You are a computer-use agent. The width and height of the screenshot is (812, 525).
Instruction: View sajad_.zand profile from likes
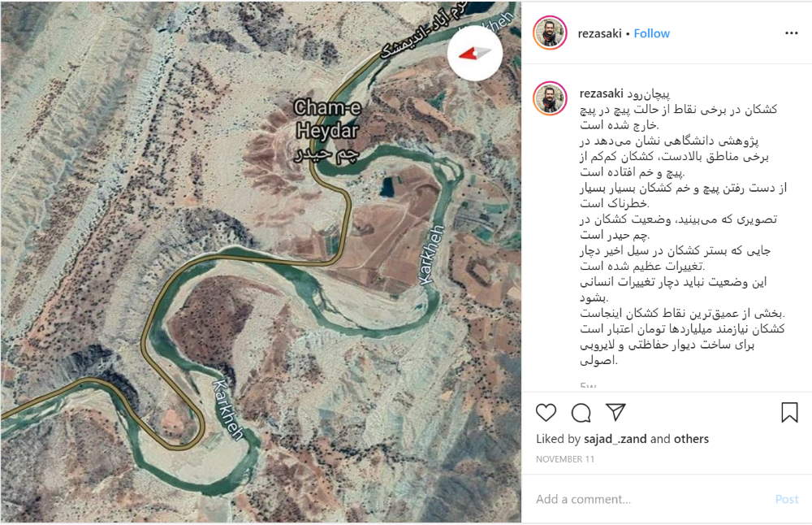click(615, 439)
